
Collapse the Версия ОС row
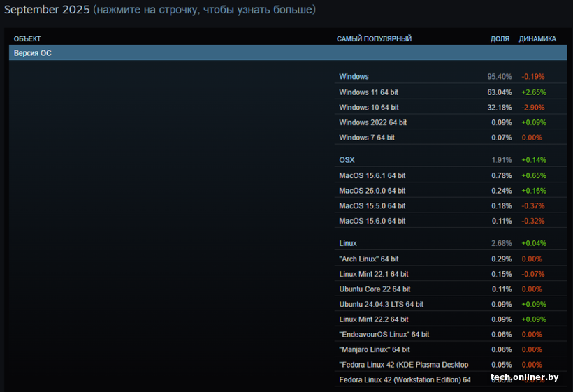click(x=288, y=53)
